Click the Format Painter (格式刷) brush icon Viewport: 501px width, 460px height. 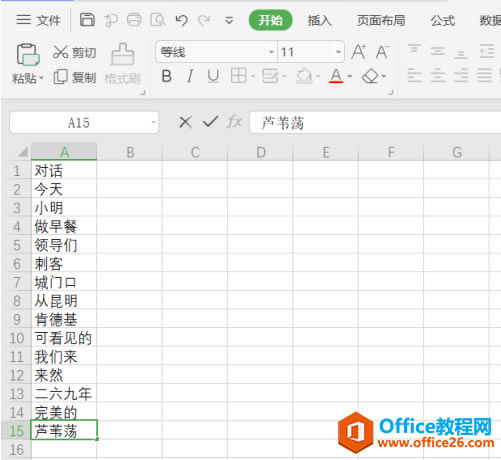click(x=122, y=54)
